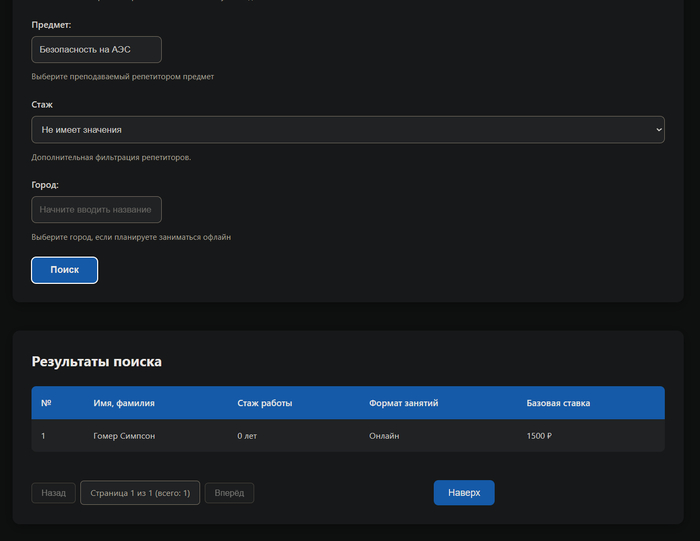Click the Базовая ставка column header
700x541 pixels.
tap(558, 403)
